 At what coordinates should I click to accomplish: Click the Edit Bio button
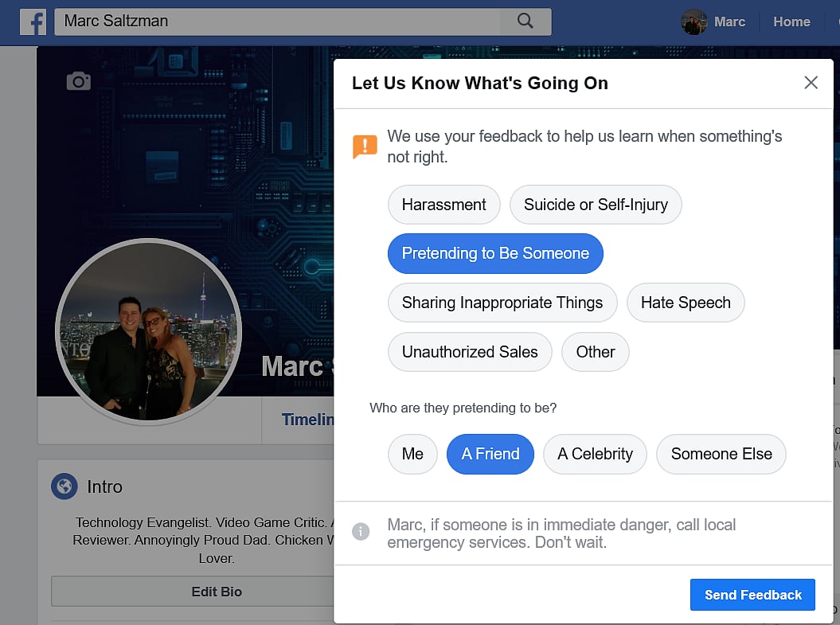217,592
